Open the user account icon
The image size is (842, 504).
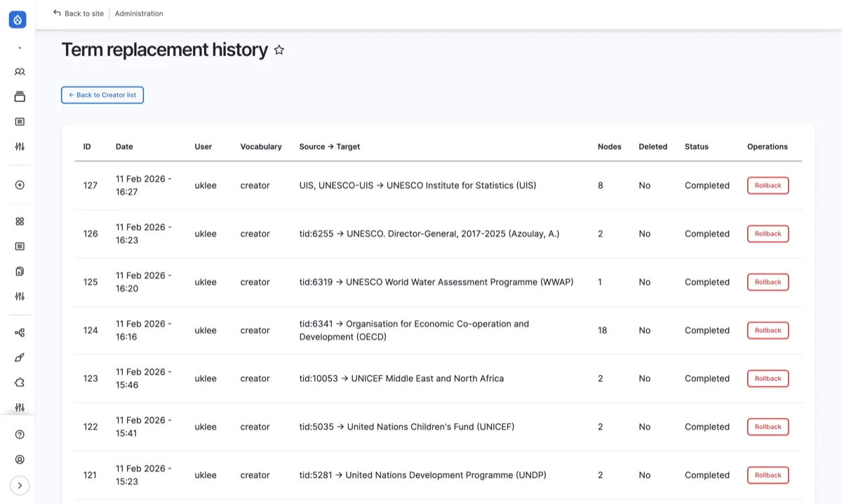20,460
